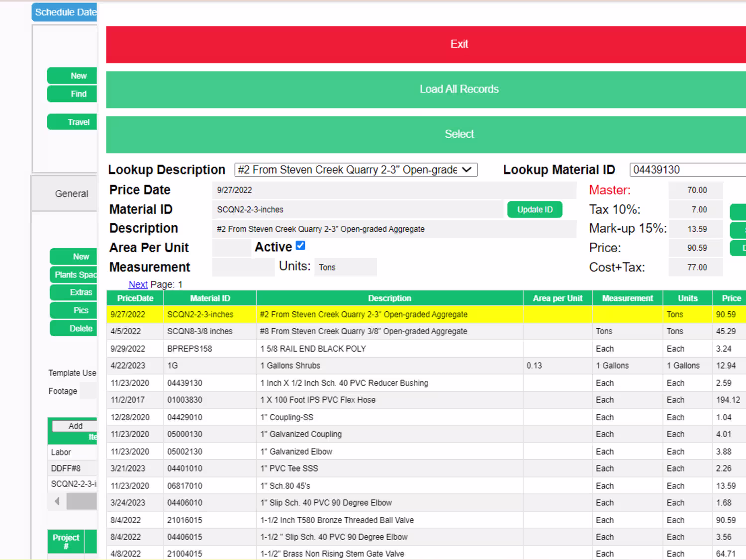
Task: Click the Extras button
Action: (74, 293)
